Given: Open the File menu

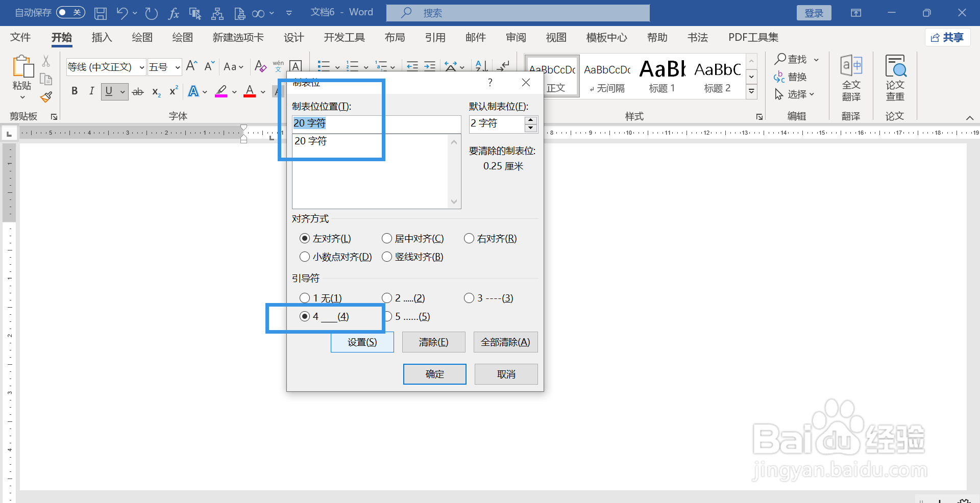Looking at the screenshot, I should pyautogui.click(x=20, y=37).
